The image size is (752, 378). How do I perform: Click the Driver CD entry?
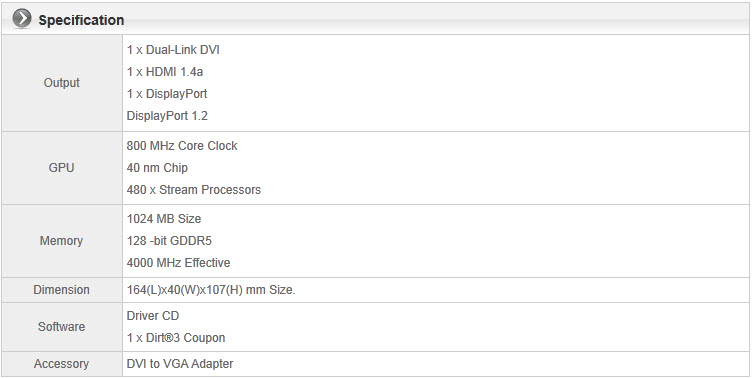[x=153, y=316]
